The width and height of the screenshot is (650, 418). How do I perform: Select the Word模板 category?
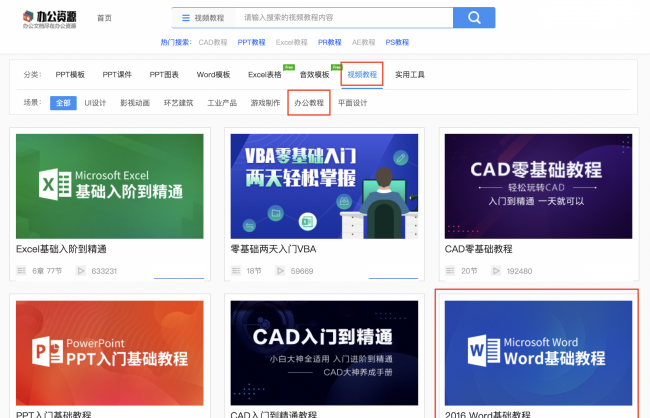click(213, 75)
